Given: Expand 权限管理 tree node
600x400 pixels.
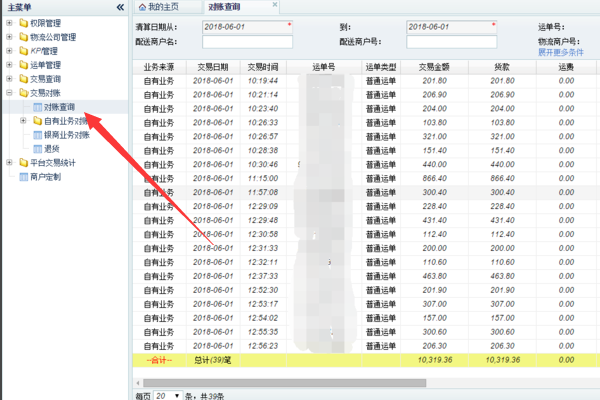Looking at the screenshot, I should (x=10, y=23).
